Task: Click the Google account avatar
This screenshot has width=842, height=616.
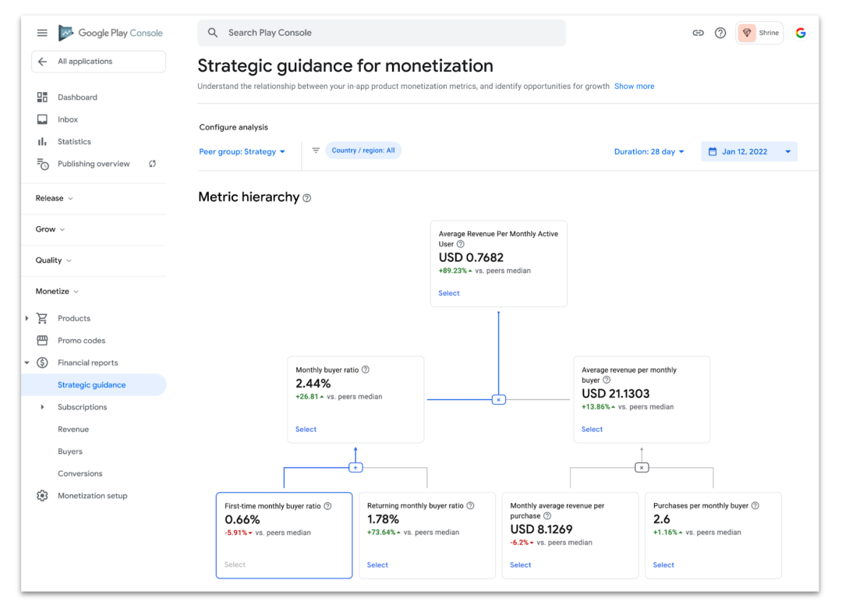Action: click(x=801, y=33)
